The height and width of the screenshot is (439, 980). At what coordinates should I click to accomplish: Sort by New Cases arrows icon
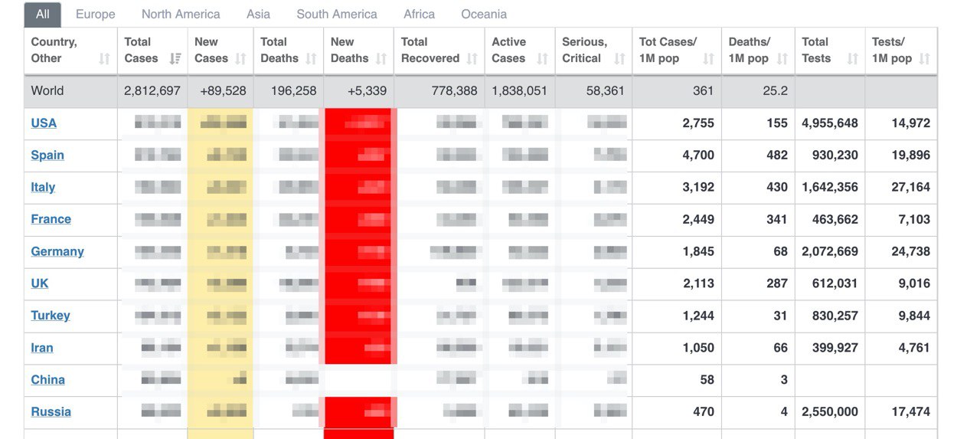point(241,59)
